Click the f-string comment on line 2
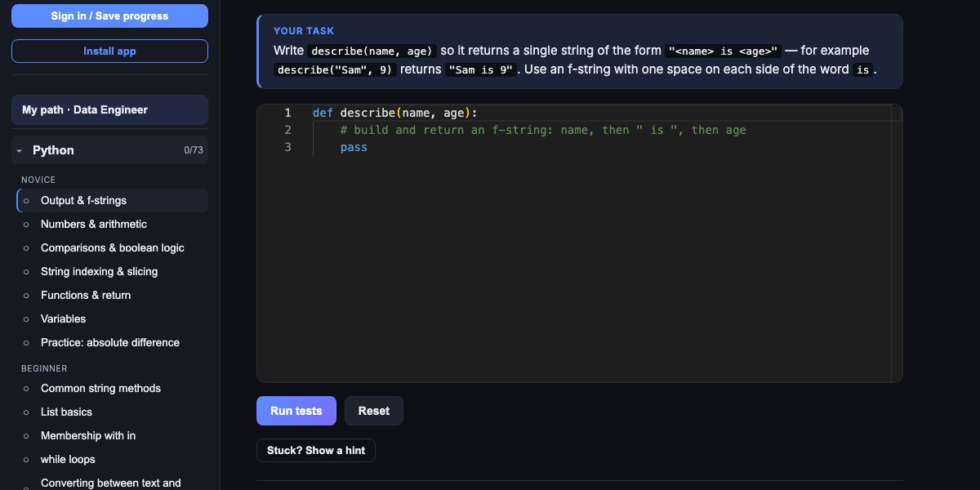 543,130
